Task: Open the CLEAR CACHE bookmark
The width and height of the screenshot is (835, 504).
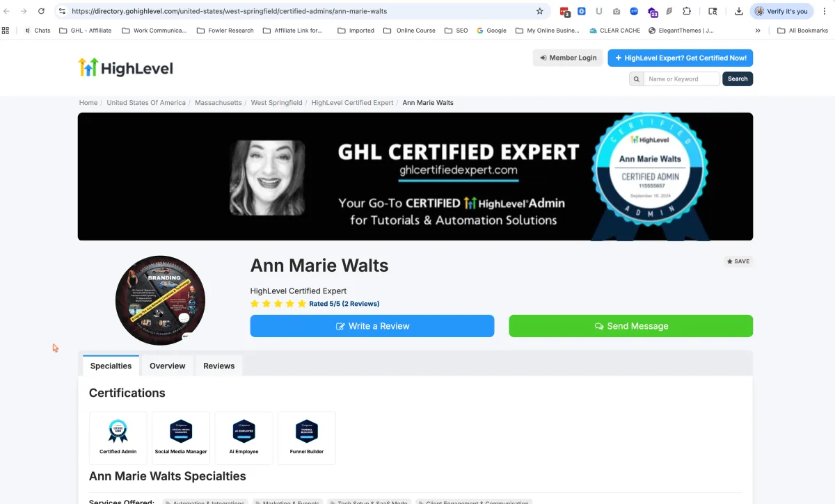Action: [x=614, y=31]
